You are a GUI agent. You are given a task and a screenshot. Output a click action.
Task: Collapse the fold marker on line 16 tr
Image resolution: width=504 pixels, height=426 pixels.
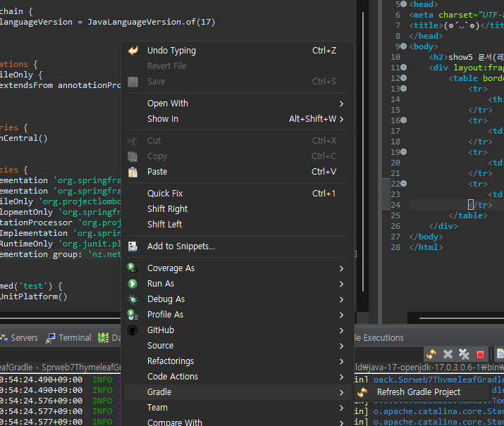point(404,120)
